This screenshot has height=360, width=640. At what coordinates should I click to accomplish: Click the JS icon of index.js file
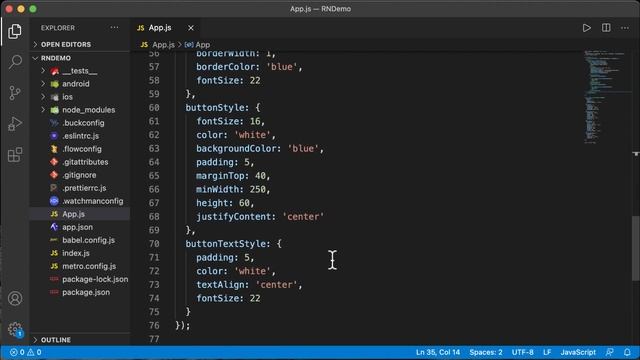pos(54,253)
